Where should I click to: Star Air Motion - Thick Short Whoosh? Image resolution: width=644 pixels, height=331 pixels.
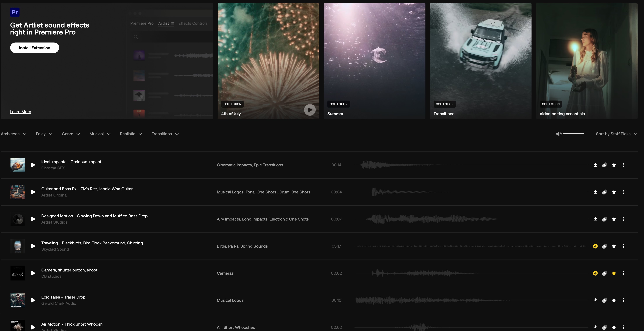point(614,327)
